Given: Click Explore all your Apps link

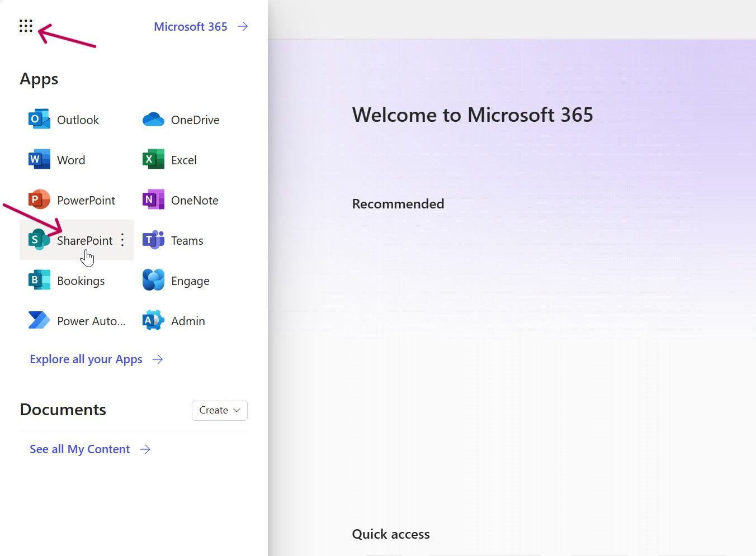Looking at the screenshot, I should pos(86,359).
